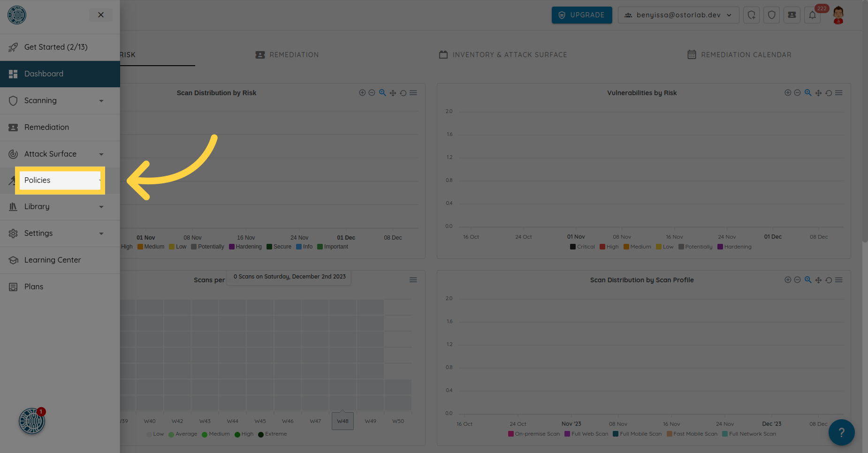Open the notifications bell icon
This screenshot has height=453, width=868.
click(813, 15)
